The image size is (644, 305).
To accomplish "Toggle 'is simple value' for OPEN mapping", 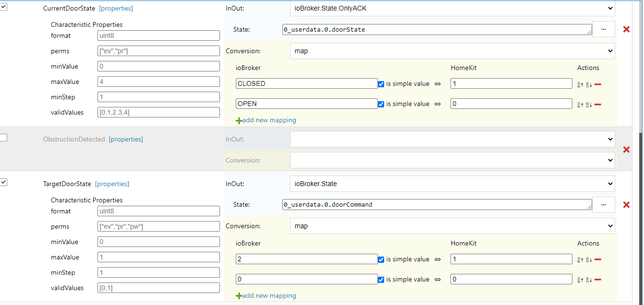I will click(x=381, y=104).
